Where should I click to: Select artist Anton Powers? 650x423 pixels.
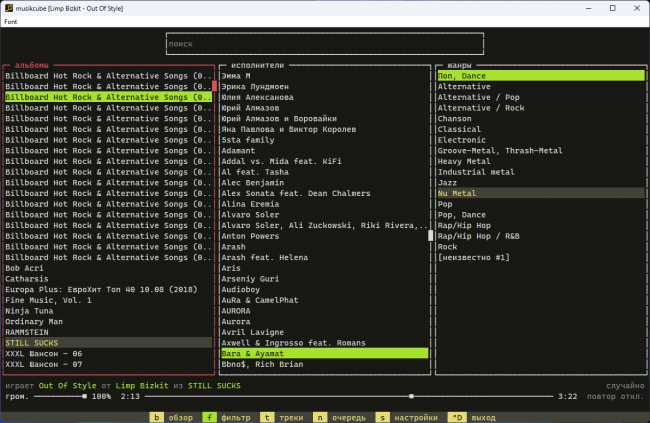325,236
